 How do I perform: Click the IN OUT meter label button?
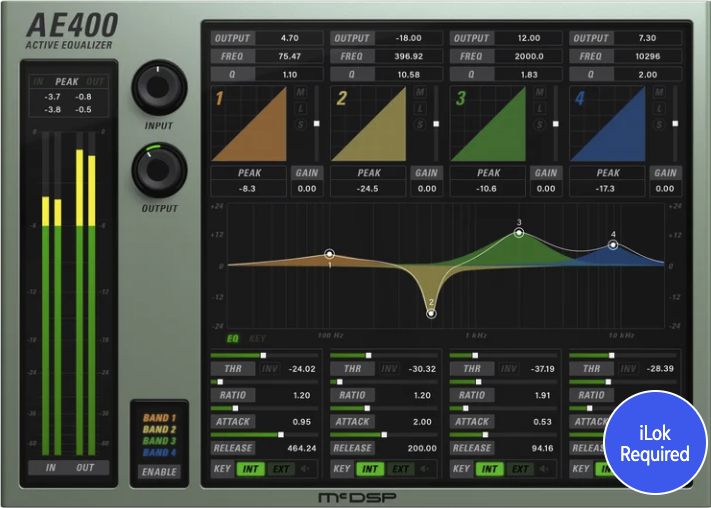click(x=68, y=468)
